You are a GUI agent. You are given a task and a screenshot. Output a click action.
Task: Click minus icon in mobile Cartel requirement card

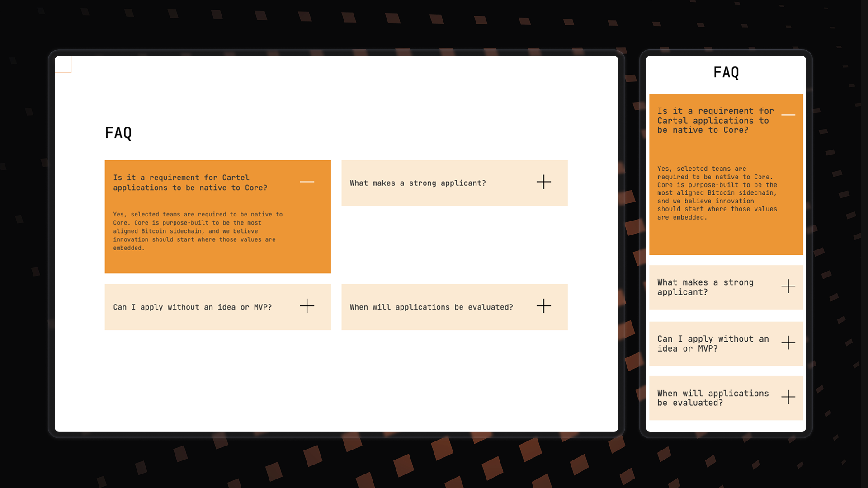(788, 115)
